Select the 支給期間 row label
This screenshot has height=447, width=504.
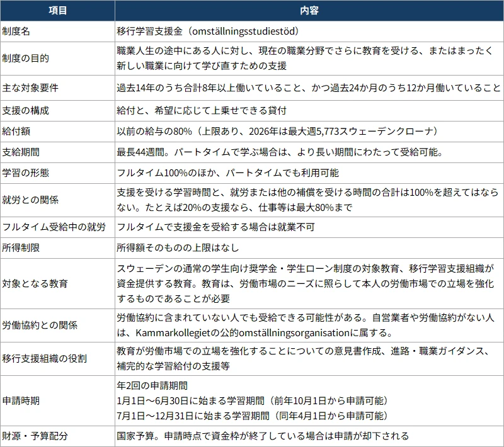57,152
